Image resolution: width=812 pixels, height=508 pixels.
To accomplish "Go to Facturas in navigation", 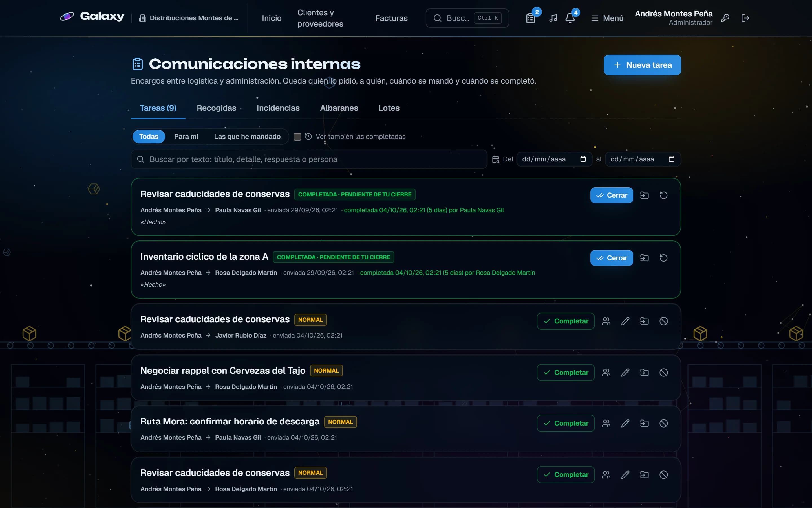I will click(391, 18).
